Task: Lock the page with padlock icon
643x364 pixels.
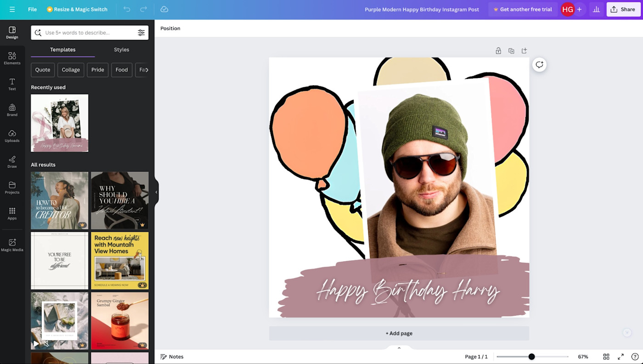Action: tap(498, 51)
